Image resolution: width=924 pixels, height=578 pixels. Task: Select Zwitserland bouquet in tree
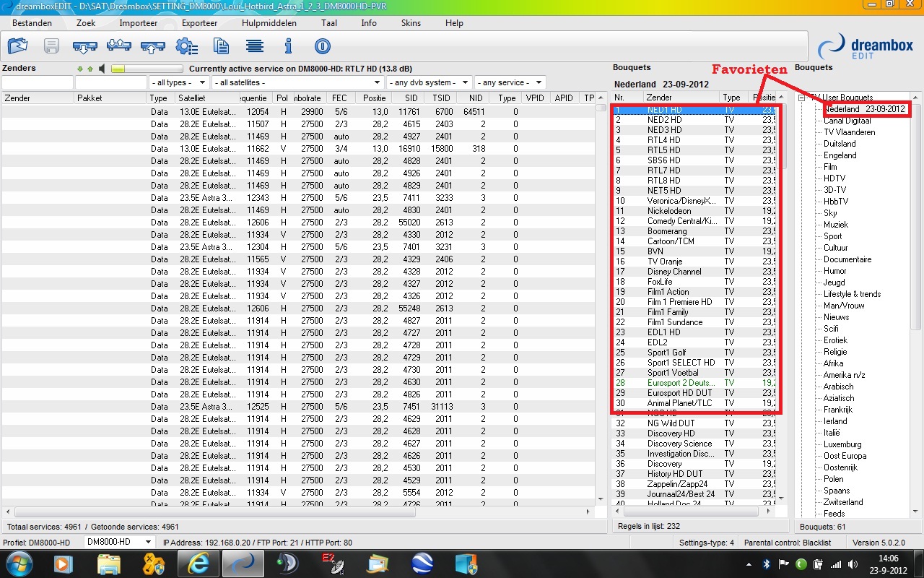point(843,502)
